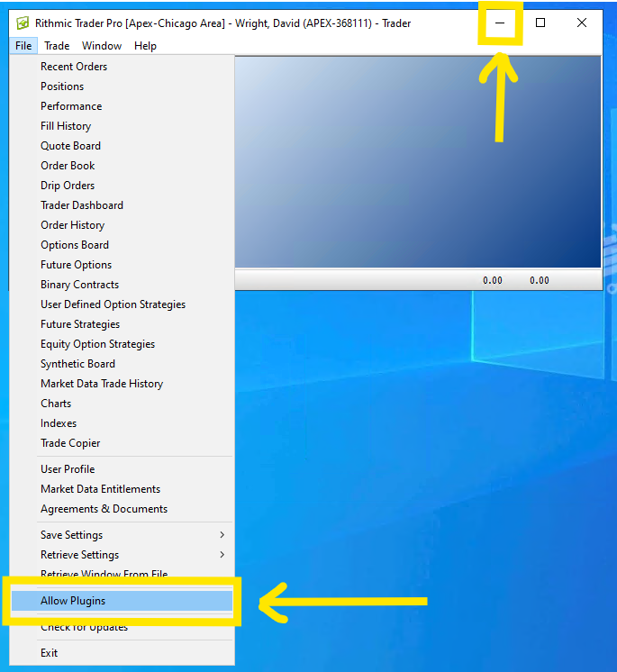Open the Window menu
Image resolution: width=617 pixels, height=672 pixels.
pyautogui.click(x=102, y=46)
